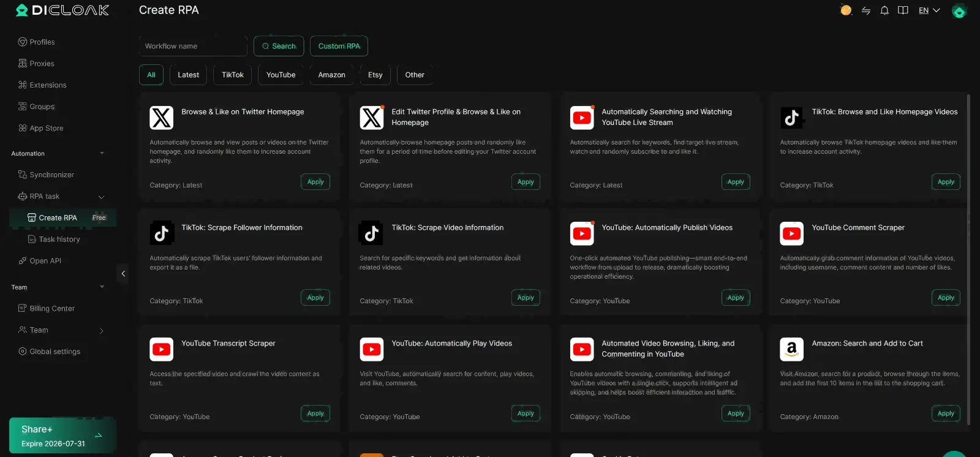This screenshot has height=457, width=980.
Task: Click YouTube icon on Transcript Scraper card
Action: (x=162, y=349)
